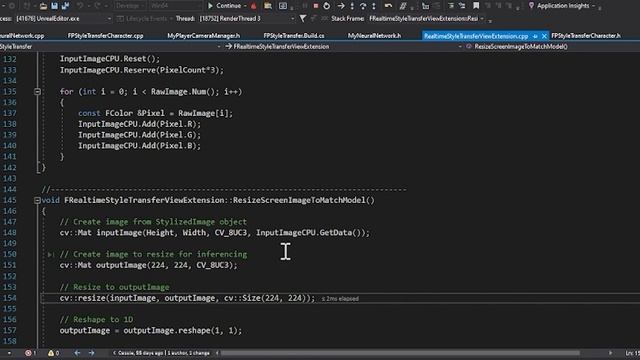The width and height of the screenshot is (640, 360).
Task: Open the solution configuration Develop dropdown
Action: click(130, 6)
